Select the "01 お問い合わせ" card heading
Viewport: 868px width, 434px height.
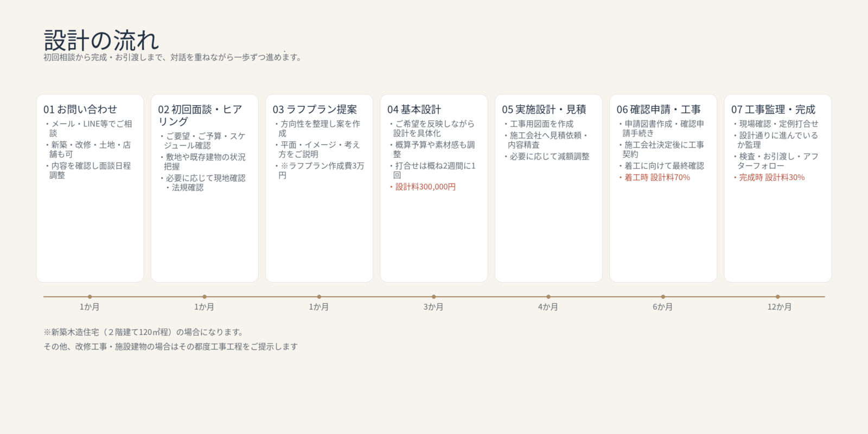point(80,110)
